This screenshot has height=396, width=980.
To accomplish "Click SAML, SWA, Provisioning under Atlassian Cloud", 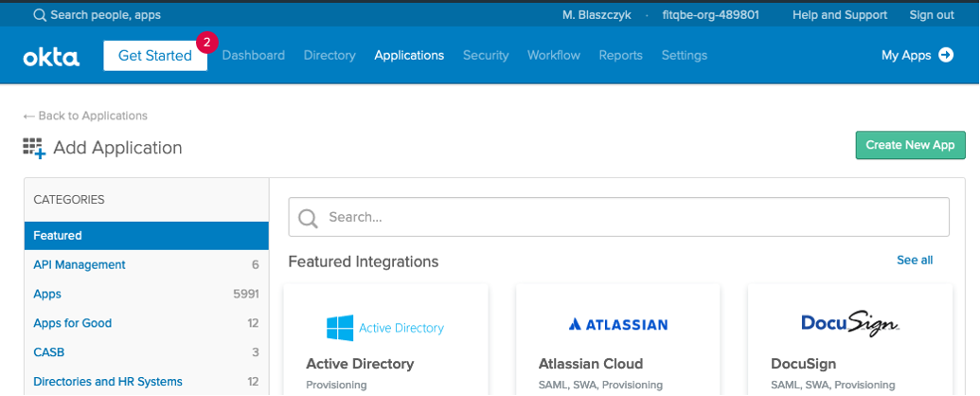I will click(x=600, y=386).
